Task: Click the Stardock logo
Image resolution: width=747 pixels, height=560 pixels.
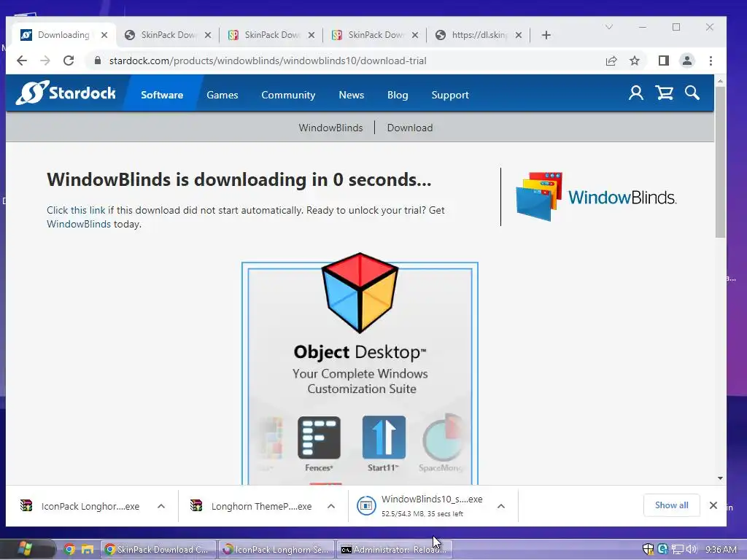Action: (x=66, y=93)
